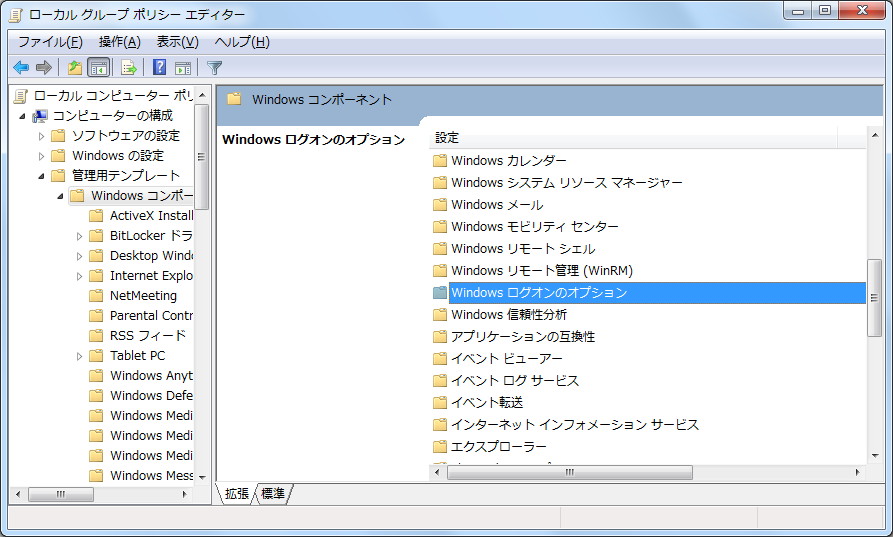Expand the BitLocker tree node
Viewport: 893px width, 537px height.
coord(79,236)
